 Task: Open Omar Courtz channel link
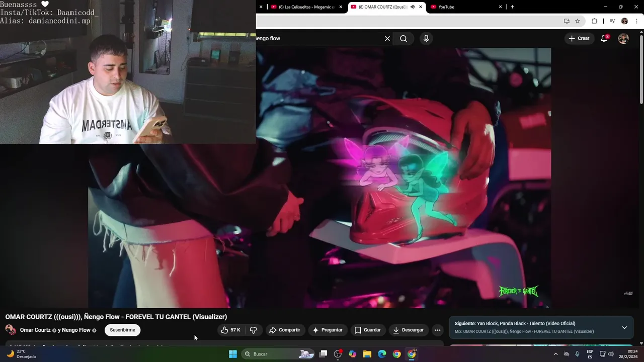tap(35, 330)
